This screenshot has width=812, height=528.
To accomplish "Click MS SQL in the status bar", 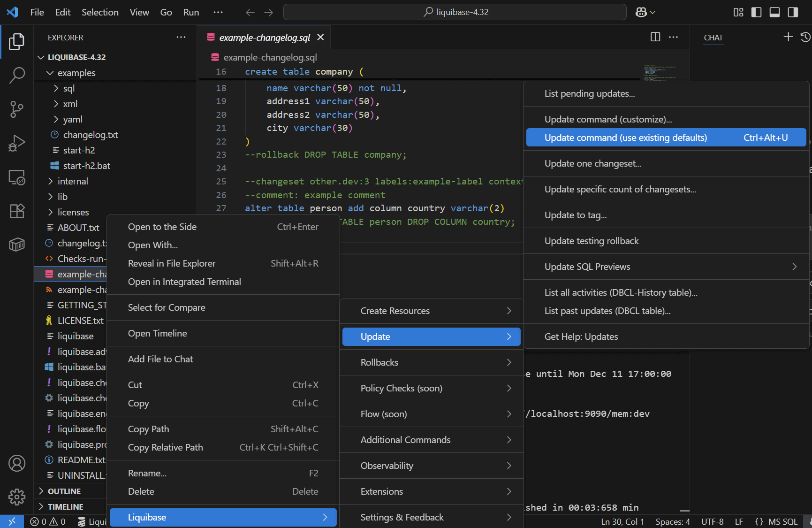I will click(782, 521).
